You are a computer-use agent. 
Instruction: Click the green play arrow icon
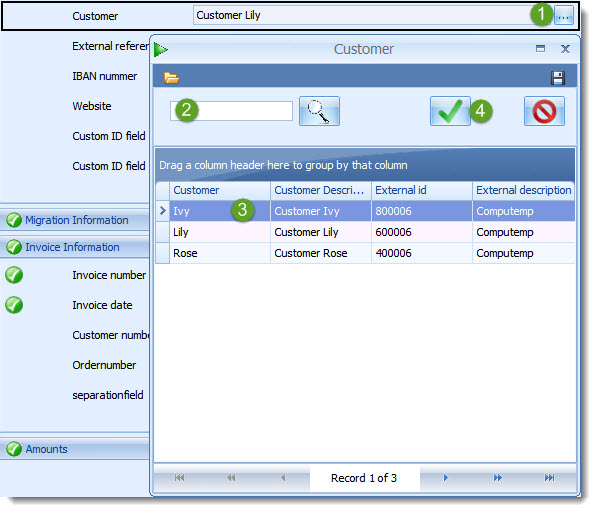(x=161, y=50)
